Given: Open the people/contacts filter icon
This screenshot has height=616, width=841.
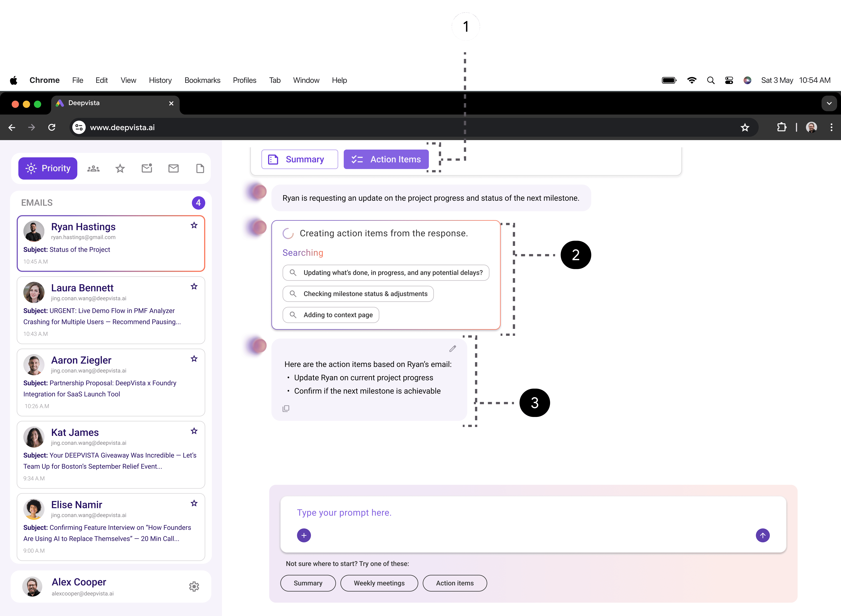Looking at the screenshot, I should [93, 169].
